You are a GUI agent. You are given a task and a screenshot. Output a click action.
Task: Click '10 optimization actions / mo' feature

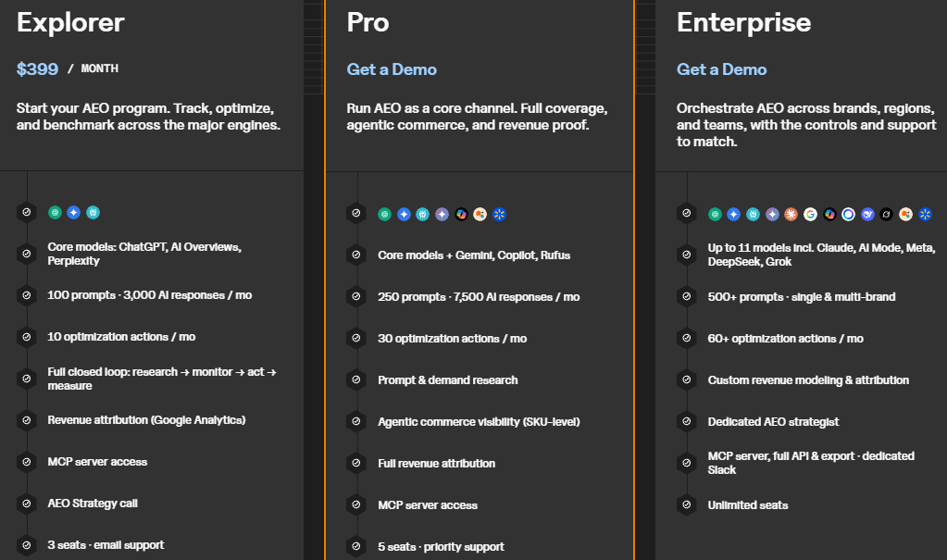(121, 337)
